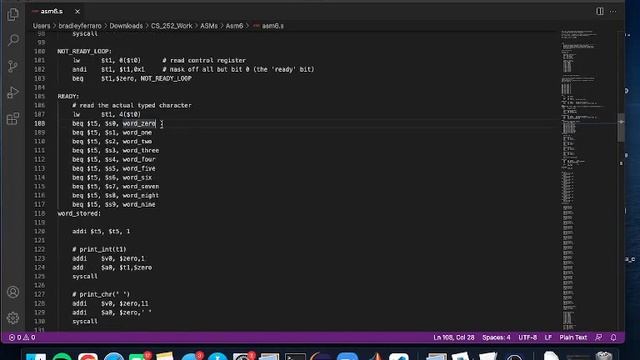The height and width of the screenshot is (360, 640).
Task: Click '# read the actual typed character' comment
Action: tap(132, 105)
